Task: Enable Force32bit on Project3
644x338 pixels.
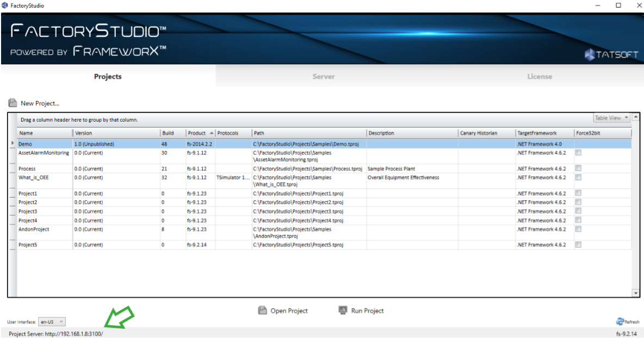Action: coord(578,211)
